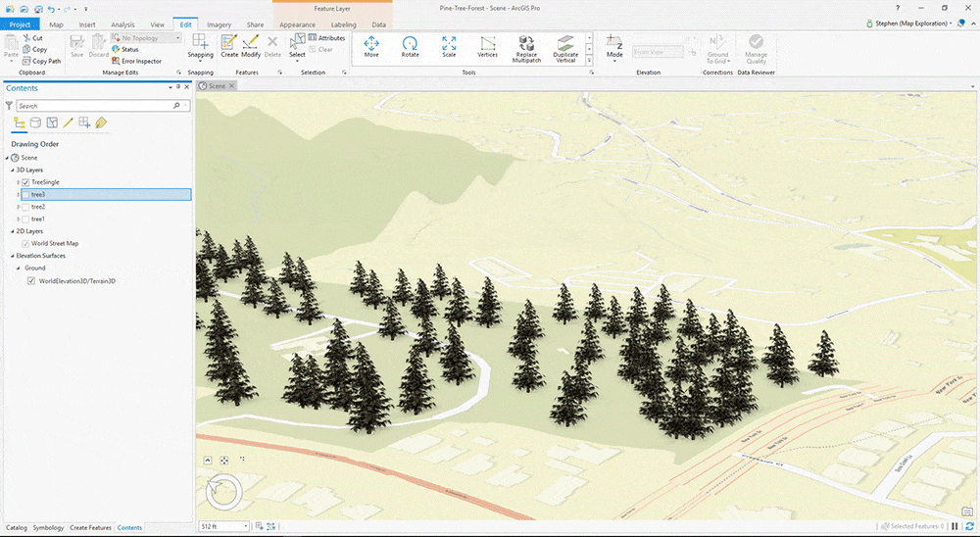Click the Attributes button in Selection group
The image size is (980, 537).
point(326,38)
